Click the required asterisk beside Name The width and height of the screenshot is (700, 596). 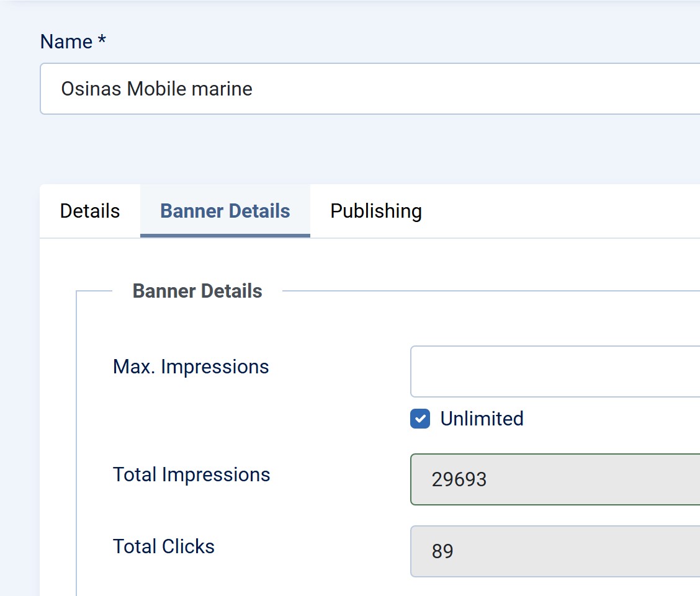coord(102,41)
